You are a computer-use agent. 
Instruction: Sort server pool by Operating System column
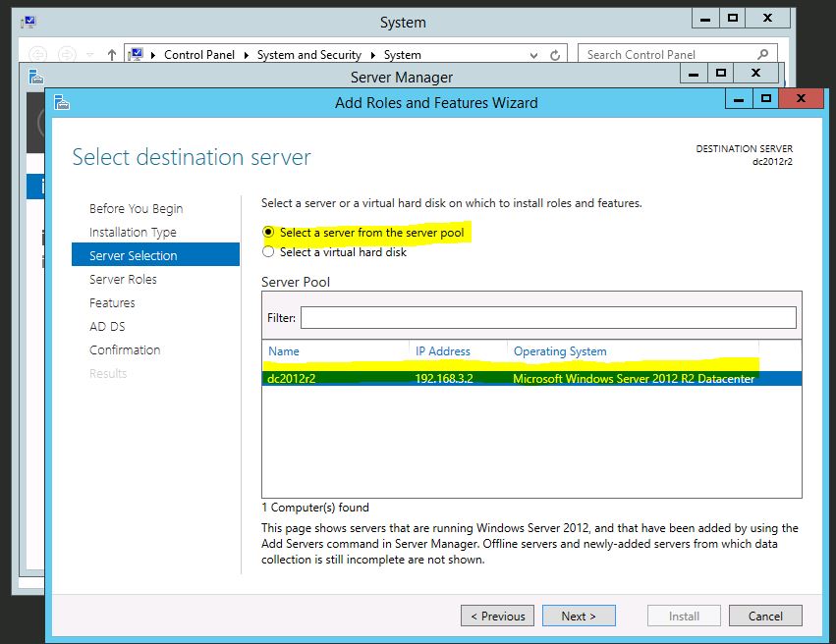[x=560, y=351]
